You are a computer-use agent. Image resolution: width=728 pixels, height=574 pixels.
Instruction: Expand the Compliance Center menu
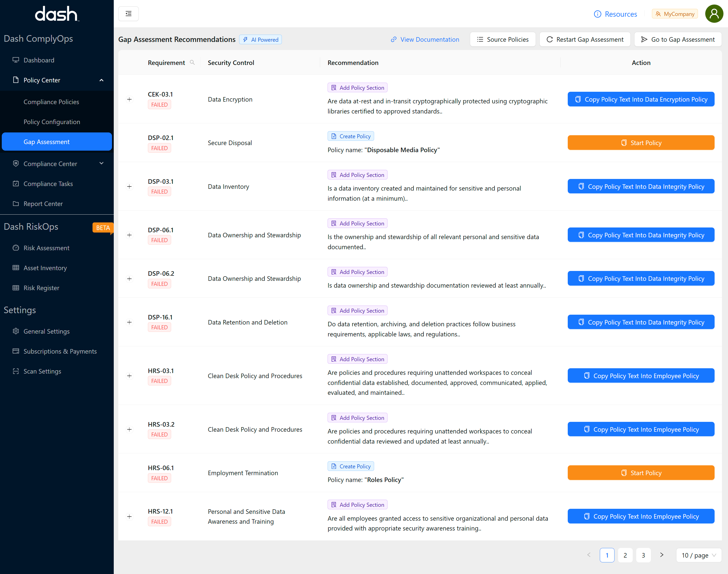102,164
